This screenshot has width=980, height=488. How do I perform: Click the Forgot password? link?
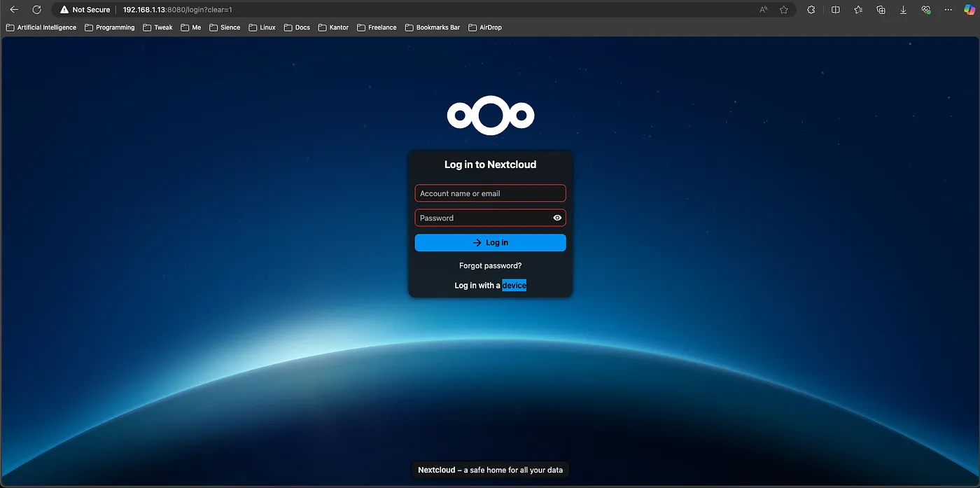pyautogui.click(x=490, y=265)
